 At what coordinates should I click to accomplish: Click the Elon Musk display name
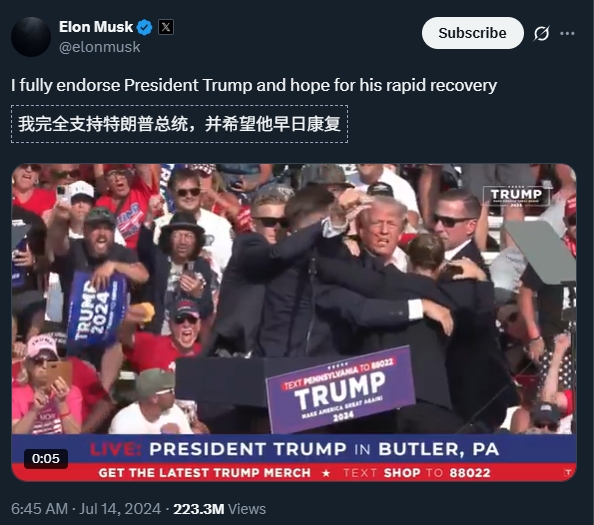click(96, 27)
